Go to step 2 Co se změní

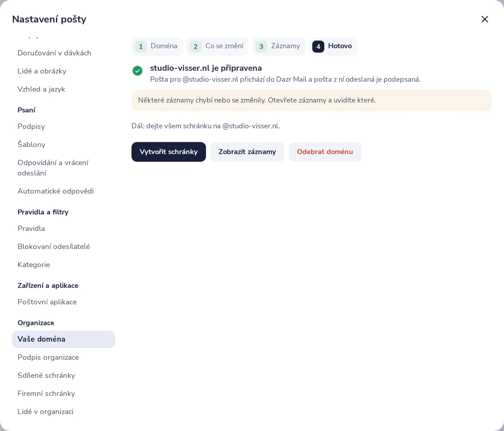217,46
